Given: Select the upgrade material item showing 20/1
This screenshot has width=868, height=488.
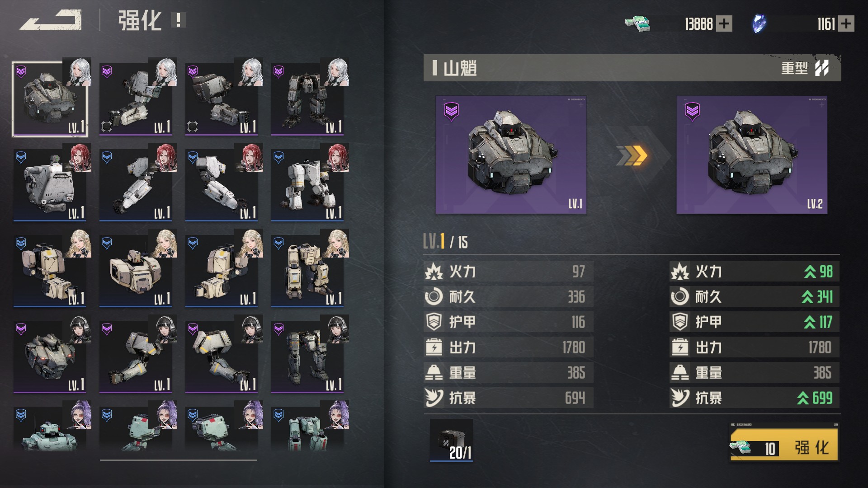Looking at the screenshot, I should tap(451, 440).
